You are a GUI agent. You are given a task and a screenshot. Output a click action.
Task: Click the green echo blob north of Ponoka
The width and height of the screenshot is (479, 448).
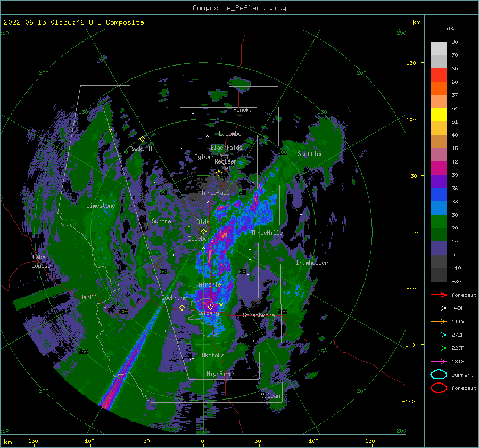pyautogui.click(x=240, y=83)
